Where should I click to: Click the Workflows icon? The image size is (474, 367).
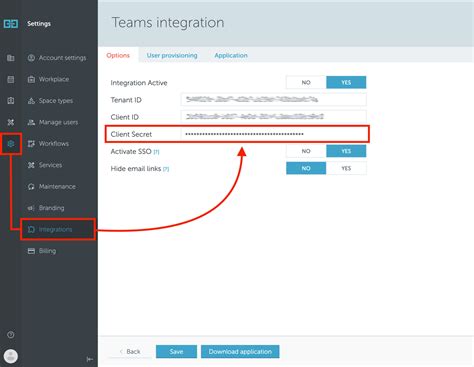[x=31, y=144]
